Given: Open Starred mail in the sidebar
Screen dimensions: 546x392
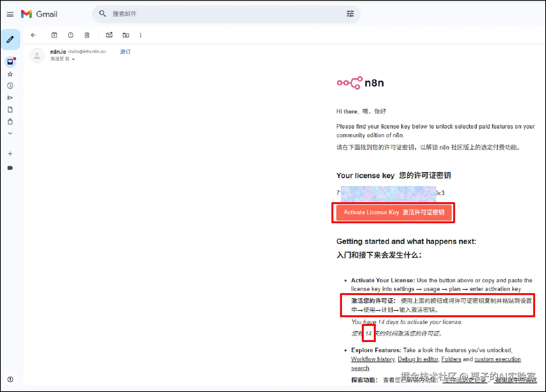Looking at the screenshot, I should pyautogui.click(x=10, y=74).
